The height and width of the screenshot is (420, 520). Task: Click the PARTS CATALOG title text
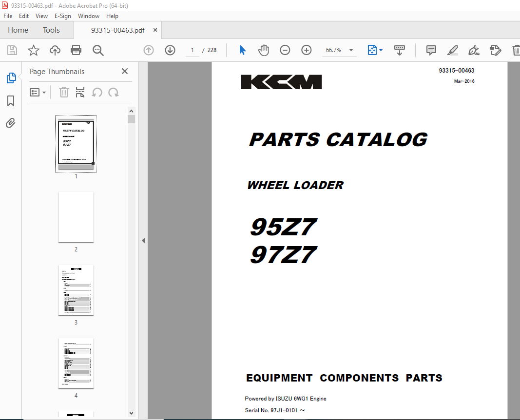(338, 139)
